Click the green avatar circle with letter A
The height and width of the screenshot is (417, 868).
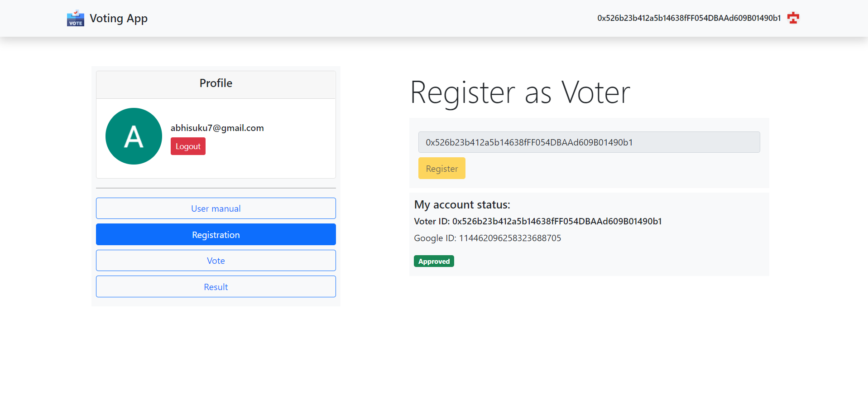click(x=134, y=136)
